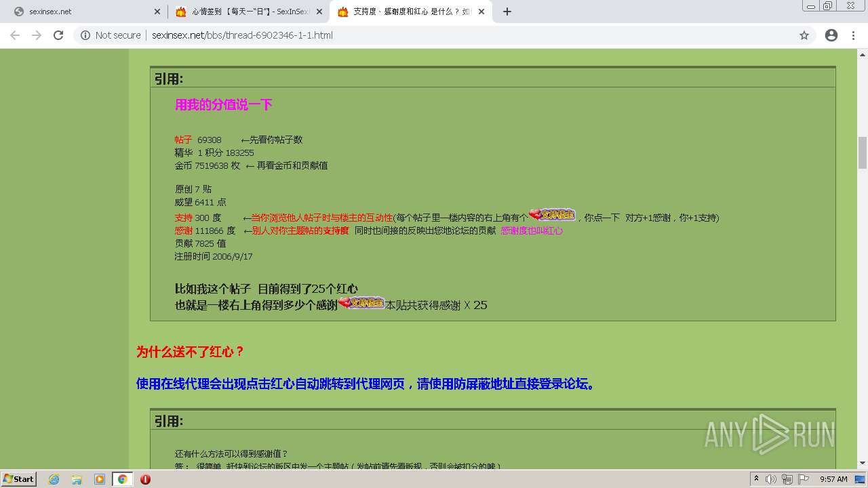
Task: Bookmark this page with the star icon
Action: pyautogui.click(x=804, y=35)
